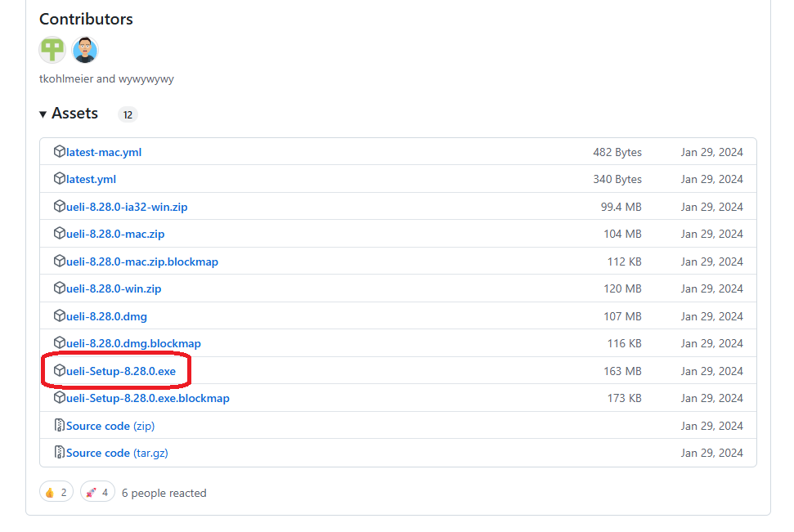Click wywywywy's contributor avatar
The image size is (794, 532).
coord(85,51)
